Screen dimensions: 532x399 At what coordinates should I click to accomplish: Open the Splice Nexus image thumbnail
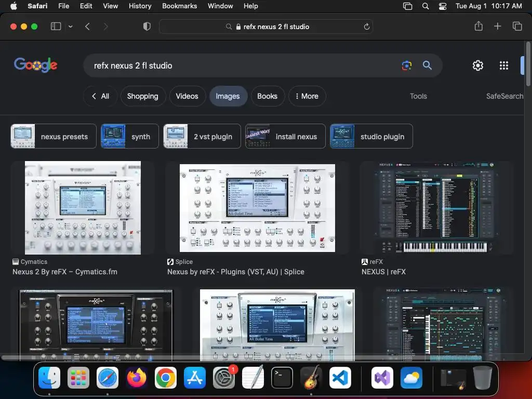(257, 208)
